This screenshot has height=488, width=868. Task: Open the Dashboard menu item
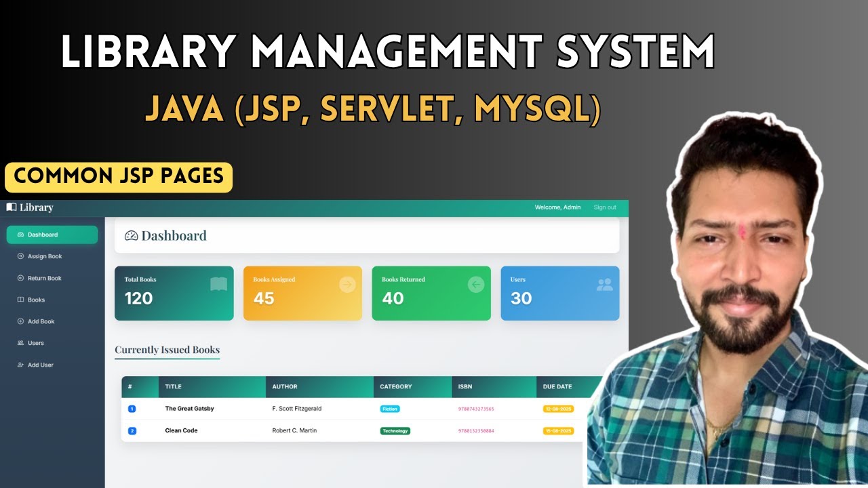(52, 235)
